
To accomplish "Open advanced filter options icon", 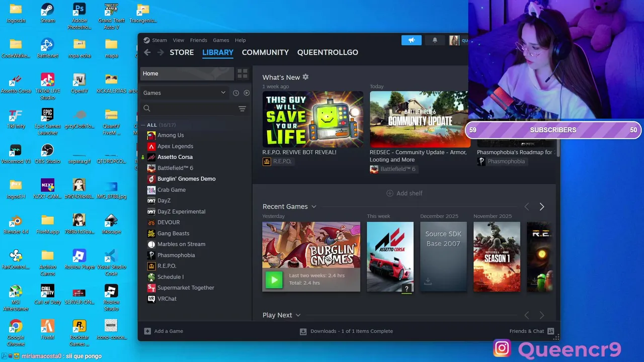I will [242, 109].
